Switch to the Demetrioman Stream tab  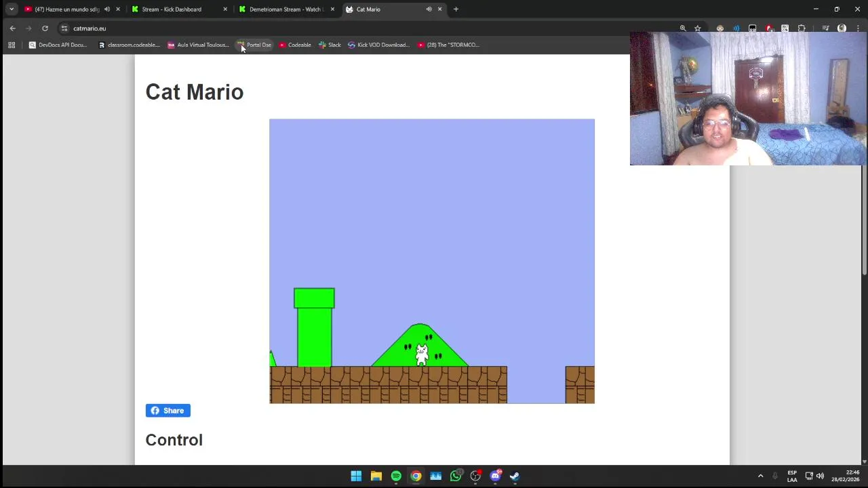[x=285, y=9]
